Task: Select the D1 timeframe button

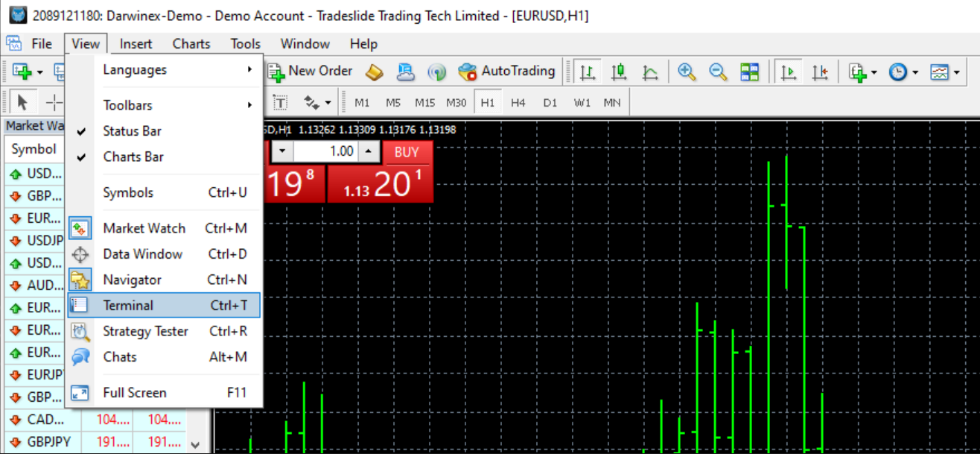Action: click(x=550, y=102)
